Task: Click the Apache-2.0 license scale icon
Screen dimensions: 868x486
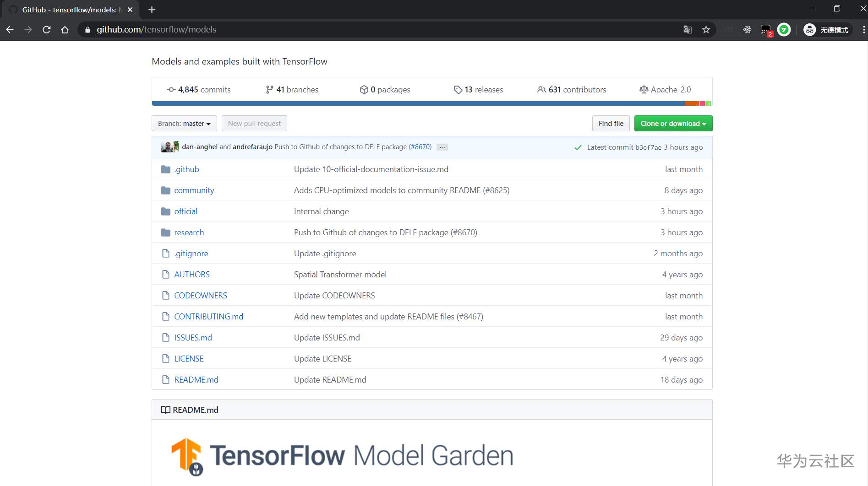Action: click(x=644, y=90)
